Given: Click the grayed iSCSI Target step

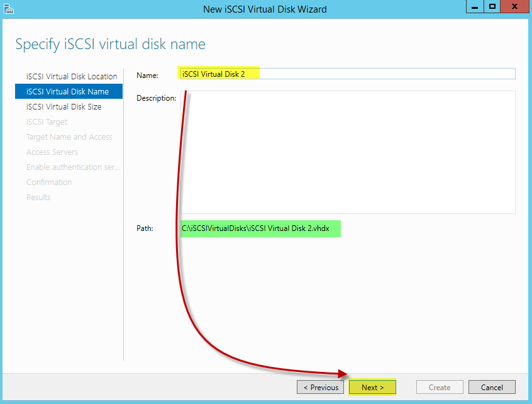Looking at the screenshot, I should pos(47,122).
